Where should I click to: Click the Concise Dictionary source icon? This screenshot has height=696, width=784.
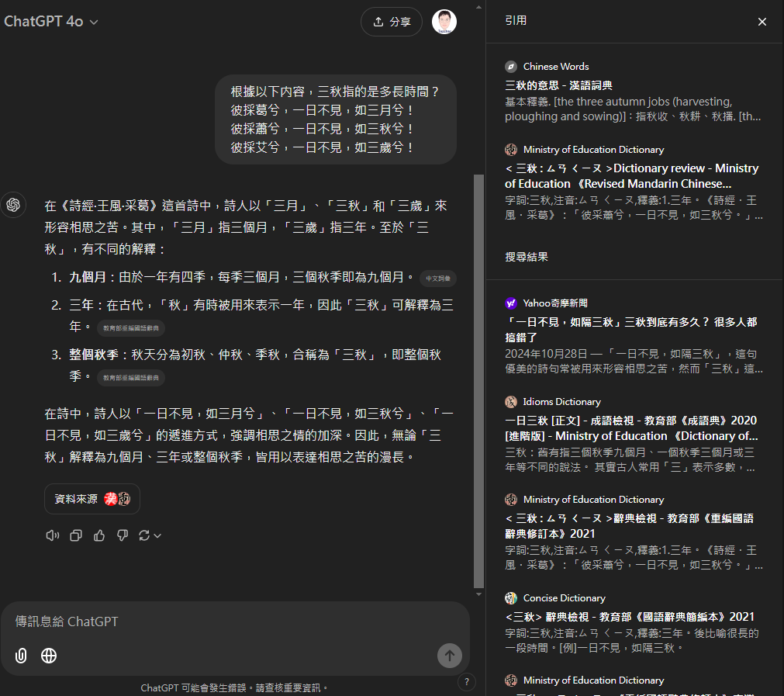(510, 598)
